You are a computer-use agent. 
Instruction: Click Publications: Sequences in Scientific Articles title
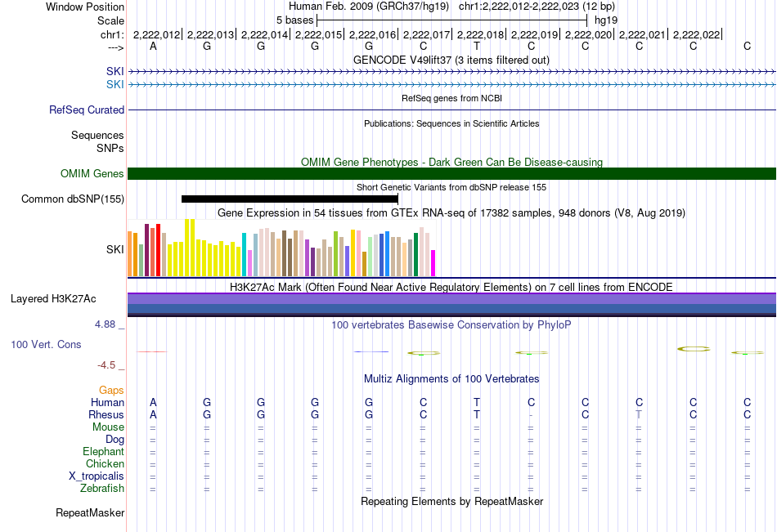pos(451,123)
